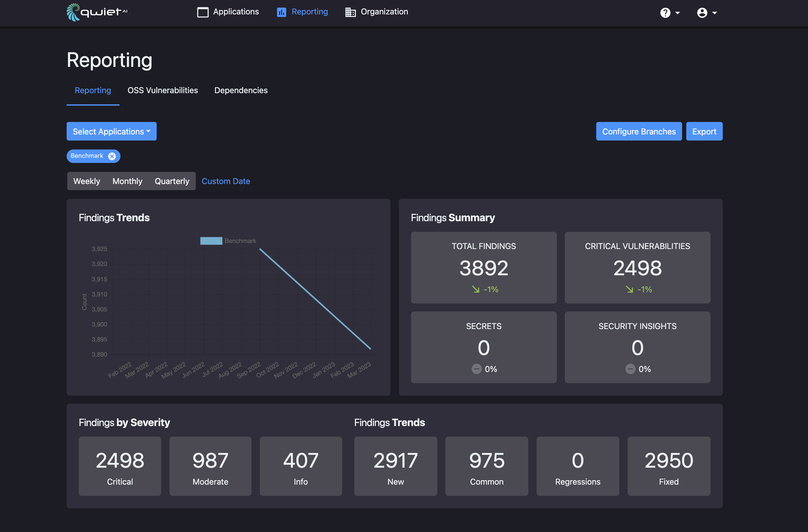Click the user account avatar icon
Image resolution: width=808 pixels, height=532 pixels.
pos(702,13)
